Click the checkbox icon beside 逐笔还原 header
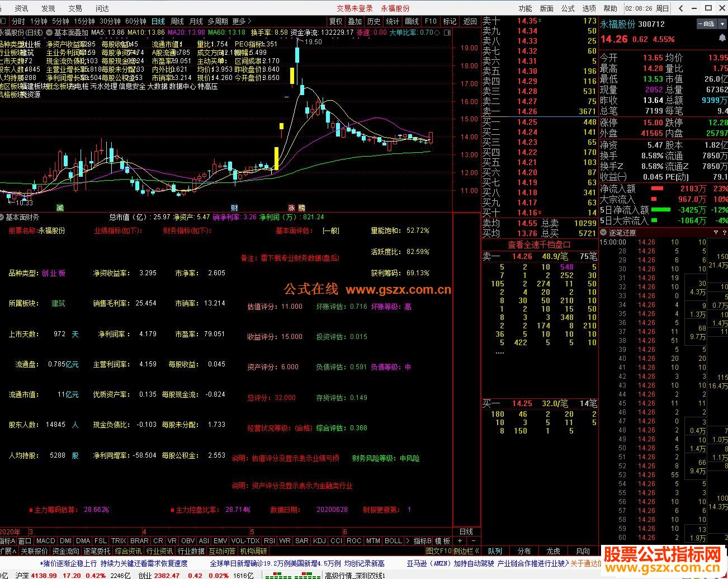This screenshot has height=579, width=728. coord(604,233)
